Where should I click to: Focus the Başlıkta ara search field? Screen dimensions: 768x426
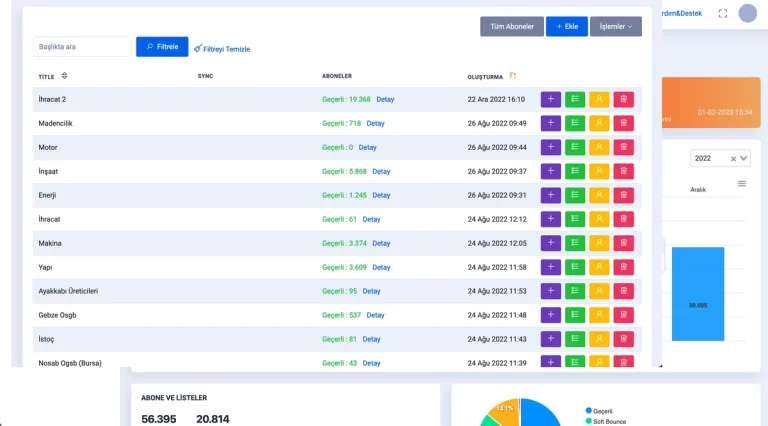[x=82, y=47]
